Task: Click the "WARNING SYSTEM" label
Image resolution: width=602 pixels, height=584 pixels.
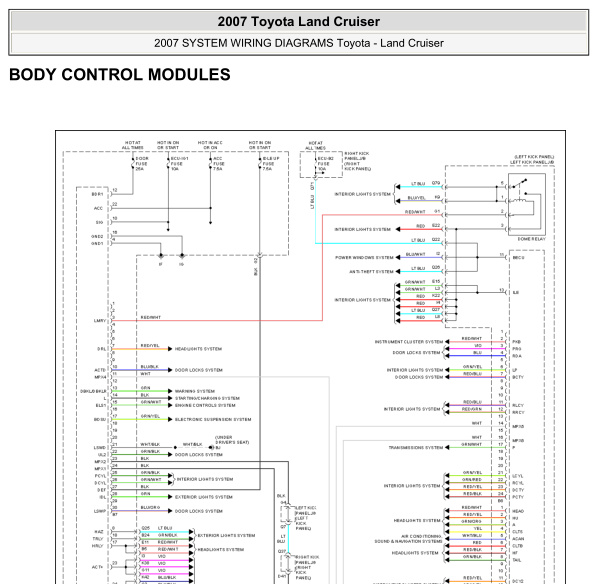Action: 195,391
